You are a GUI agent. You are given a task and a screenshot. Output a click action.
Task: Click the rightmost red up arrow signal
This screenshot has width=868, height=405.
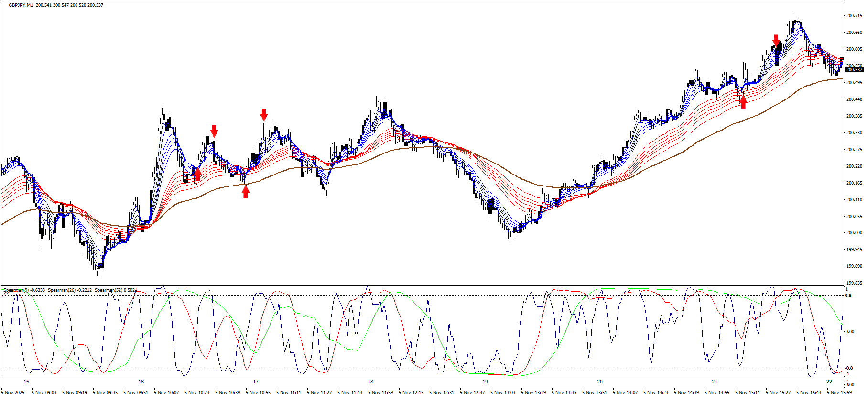point(743,102)
